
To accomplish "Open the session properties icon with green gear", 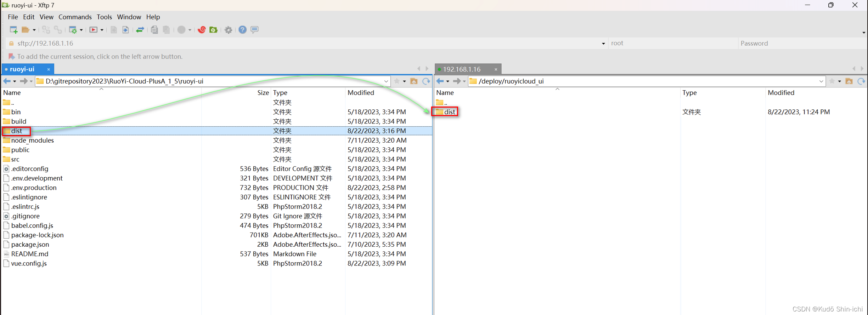I will 73,30.
